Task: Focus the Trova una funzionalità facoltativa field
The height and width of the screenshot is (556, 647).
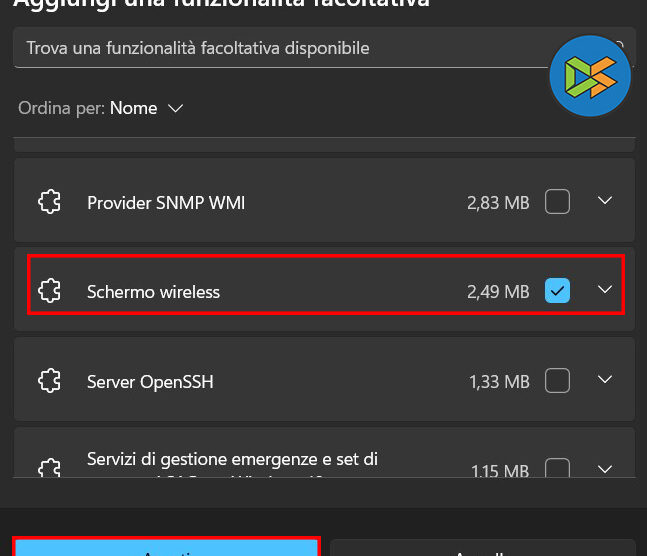Action: (280, 48)
